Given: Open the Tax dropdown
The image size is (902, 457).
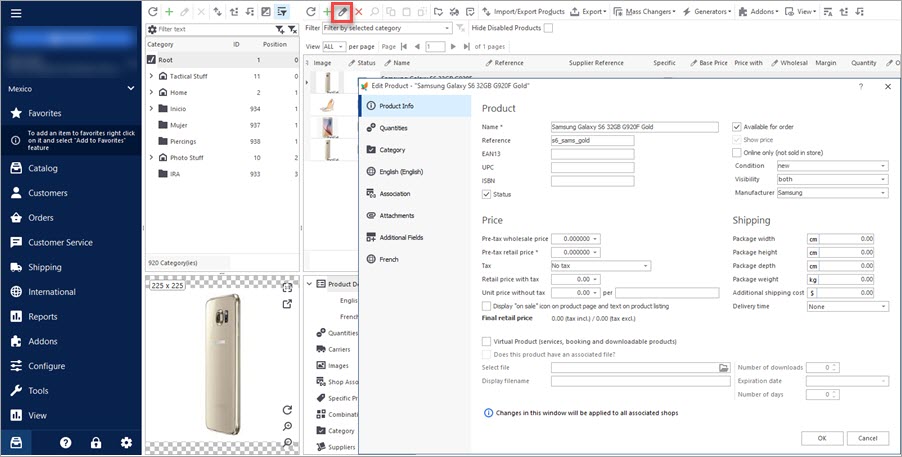Looking at the screenshot, I should 601,266.
